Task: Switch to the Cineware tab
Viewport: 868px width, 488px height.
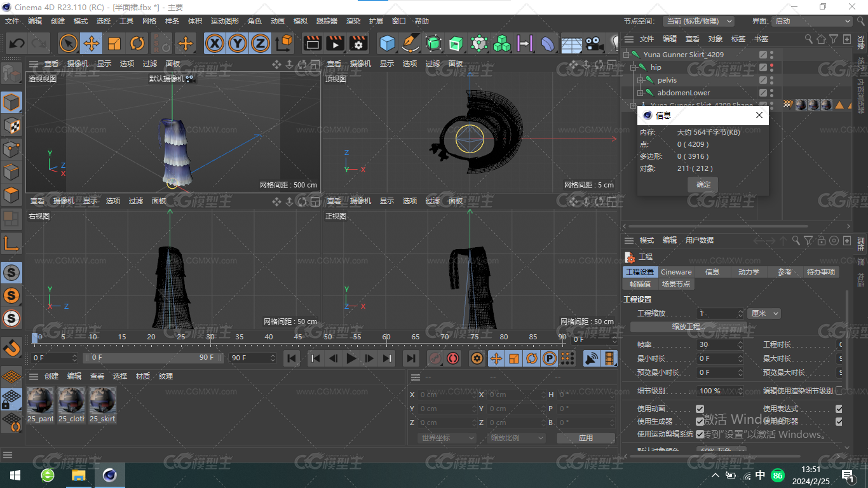Action: tap(676, 272)
